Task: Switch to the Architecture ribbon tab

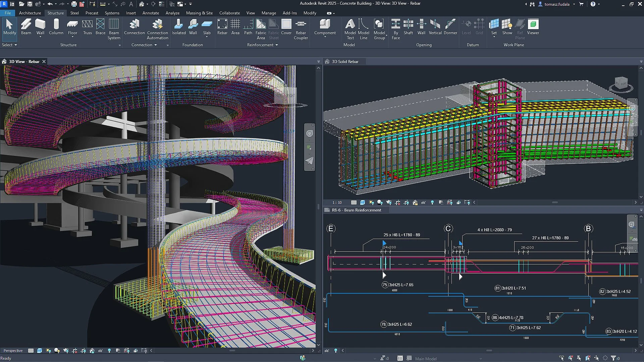Action: click(30, 13)
